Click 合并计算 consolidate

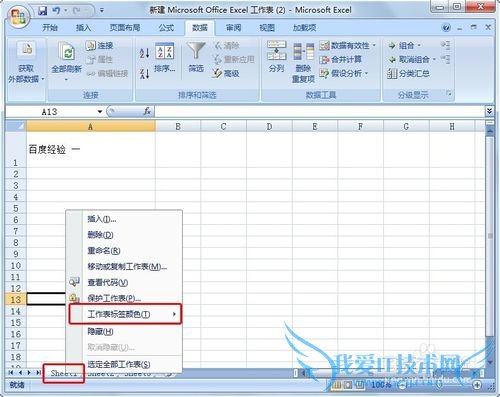341,60
